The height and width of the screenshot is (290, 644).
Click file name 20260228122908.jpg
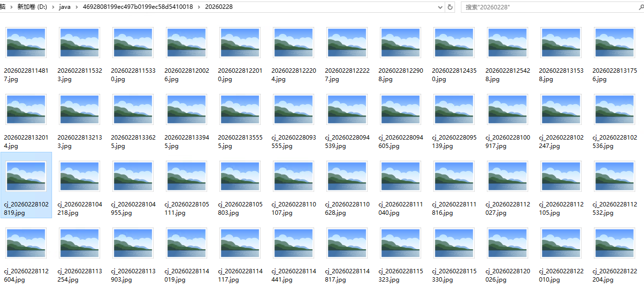(x=401, y=75)
